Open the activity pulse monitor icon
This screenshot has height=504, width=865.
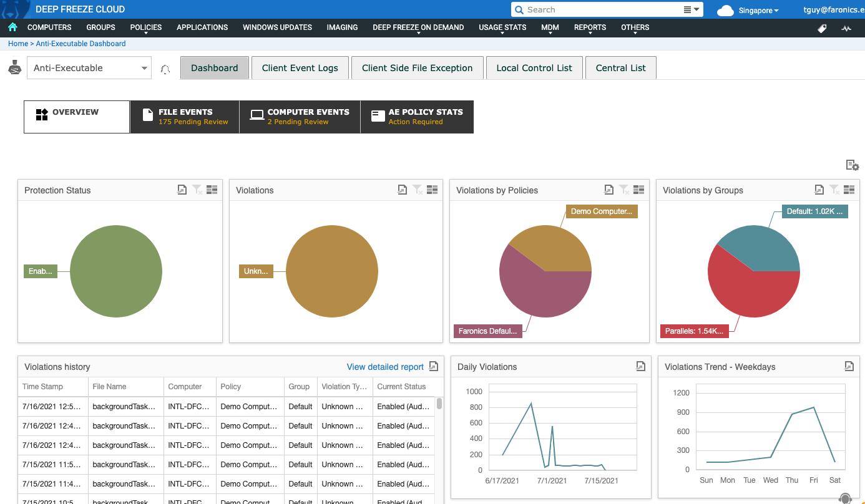coord(846,28)
